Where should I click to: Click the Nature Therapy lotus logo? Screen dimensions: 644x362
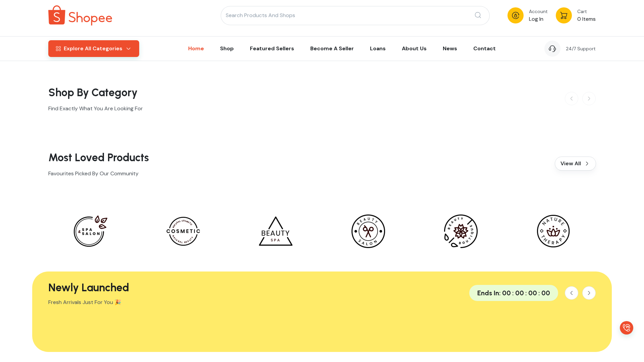coord(553,231)
